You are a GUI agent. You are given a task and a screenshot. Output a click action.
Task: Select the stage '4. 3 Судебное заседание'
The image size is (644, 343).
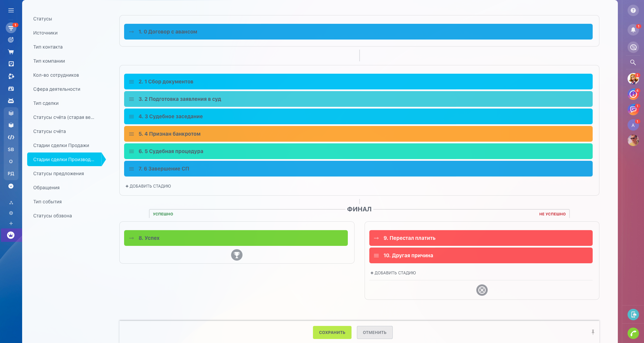click(x=358, y=117)
